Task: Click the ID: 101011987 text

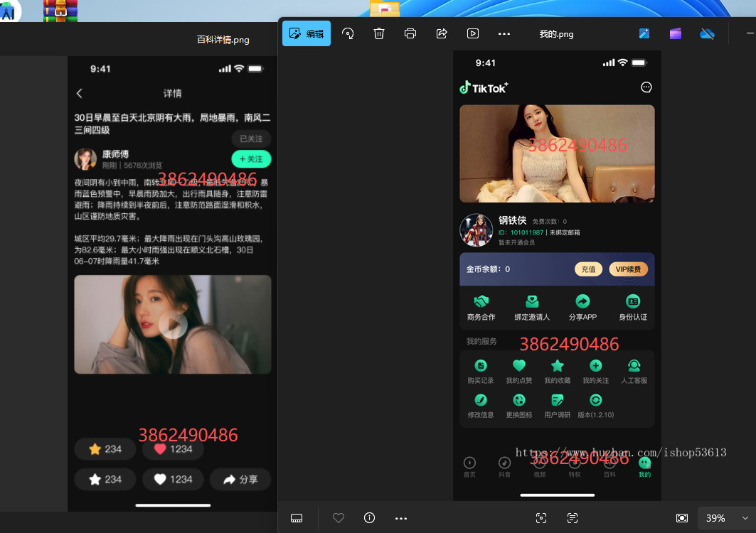Action: 521,232
